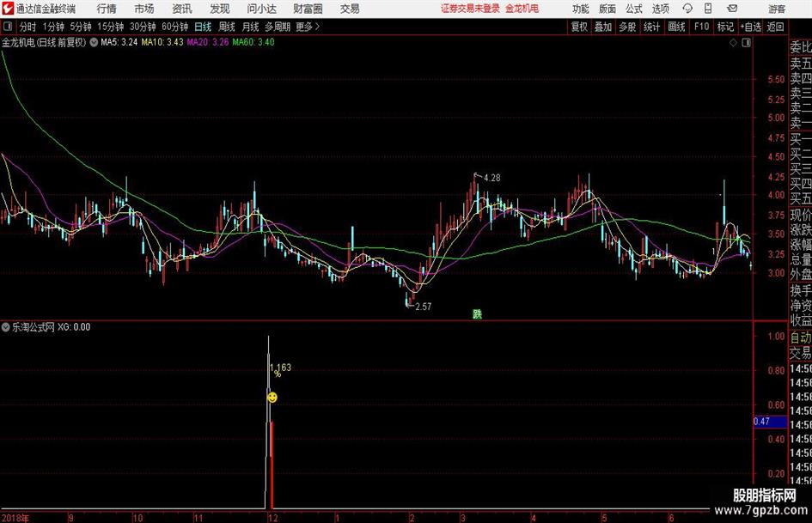This screenshot has height=523, width=812.
Task: Open the 公式 menu
Action: pos(634,9)
